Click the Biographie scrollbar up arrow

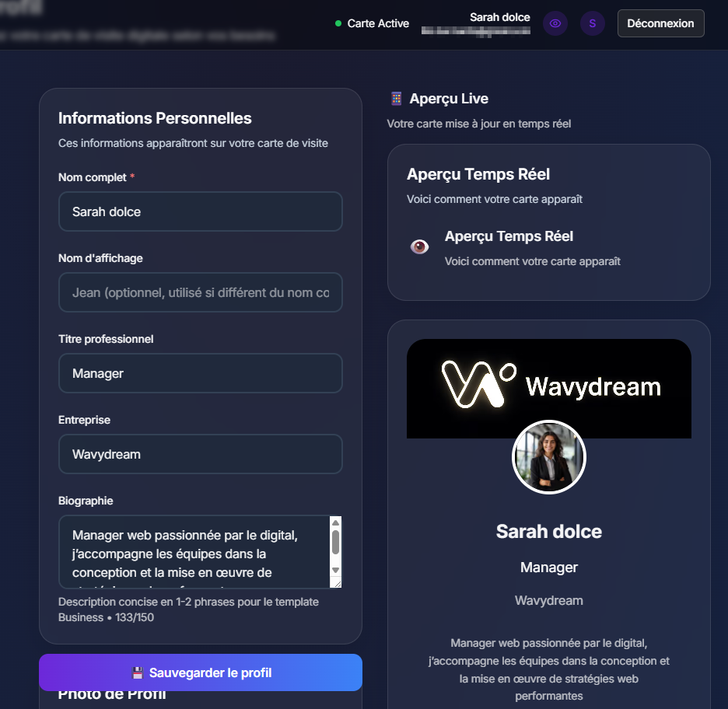click(336, 523)
